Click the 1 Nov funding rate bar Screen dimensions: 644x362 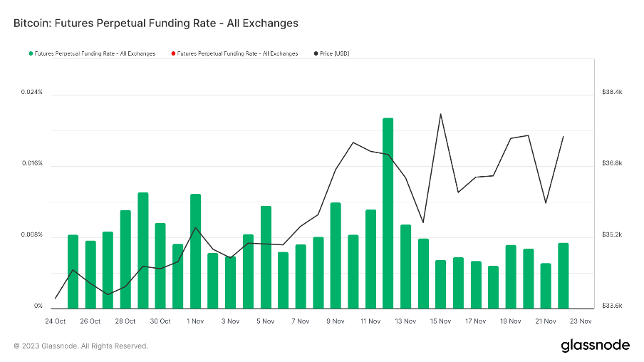[x=196, y=251]
